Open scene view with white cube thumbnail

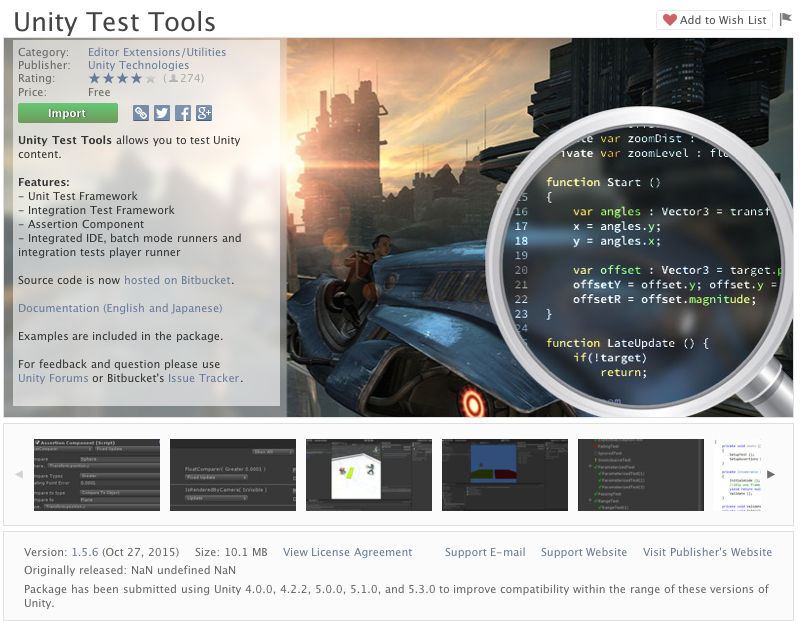pos(369,475)
